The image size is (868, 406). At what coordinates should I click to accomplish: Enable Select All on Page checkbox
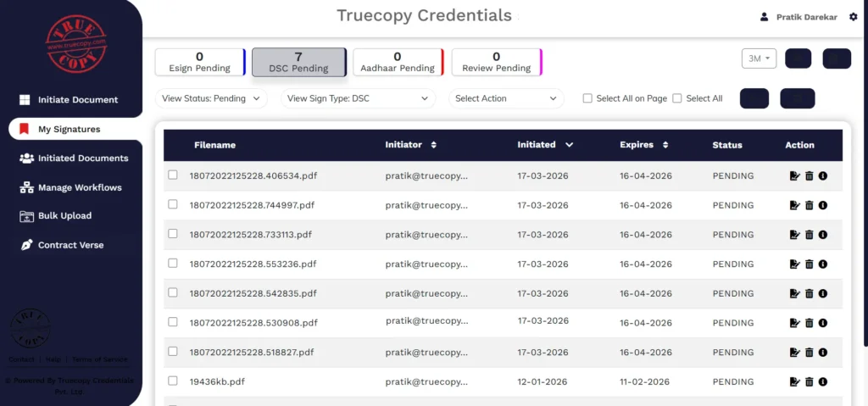588,98
